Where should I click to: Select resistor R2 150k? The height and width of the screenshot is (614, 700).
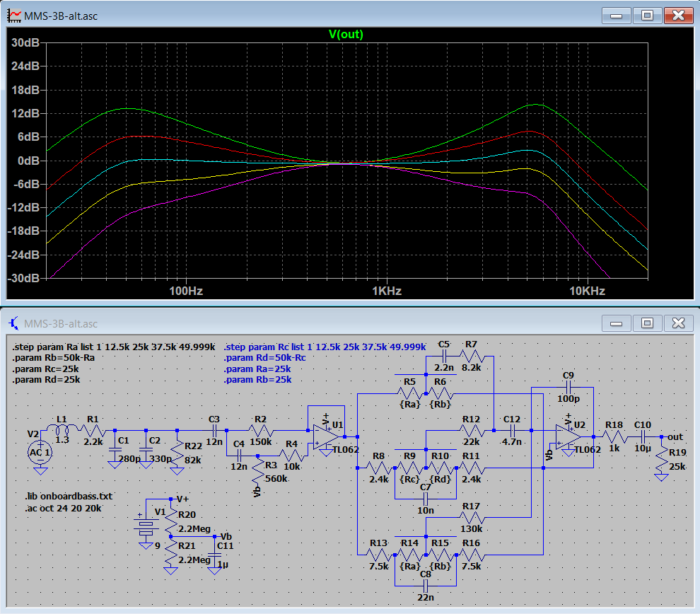pos(261,431)
